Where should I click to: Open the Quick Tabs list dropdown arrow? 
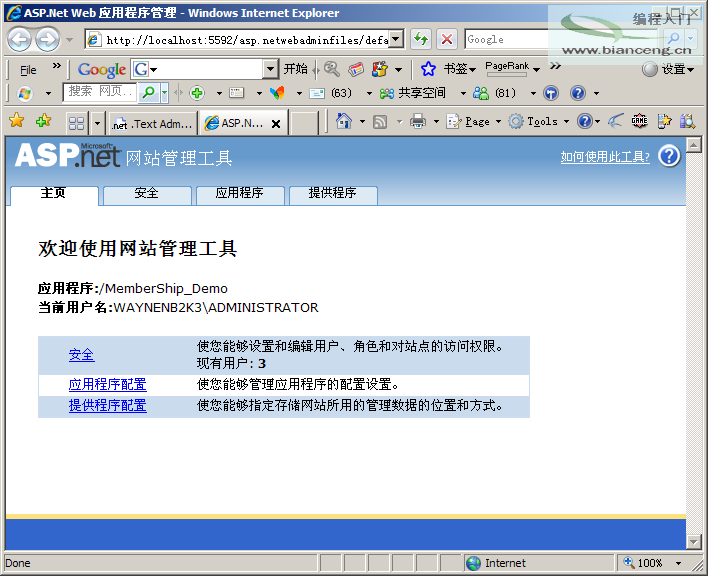97,123
